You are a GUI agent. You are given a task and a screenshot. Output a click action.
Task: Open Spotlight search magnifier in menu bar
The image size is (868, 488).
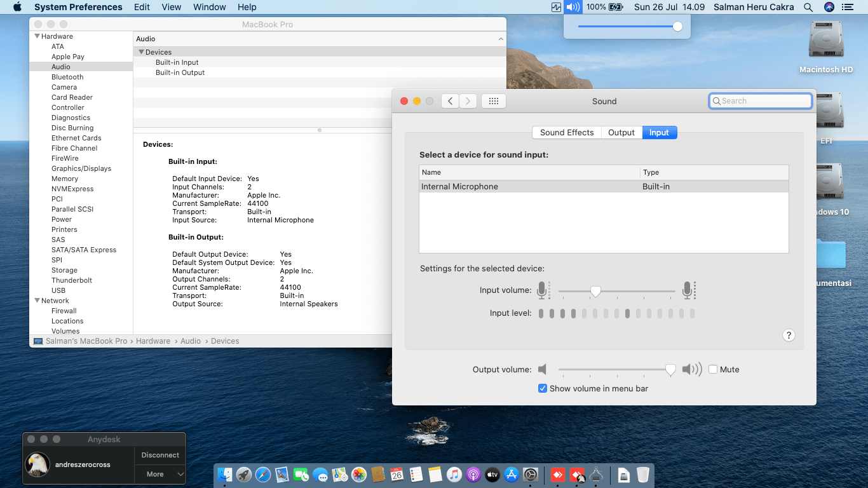click(x=808, y=7)
